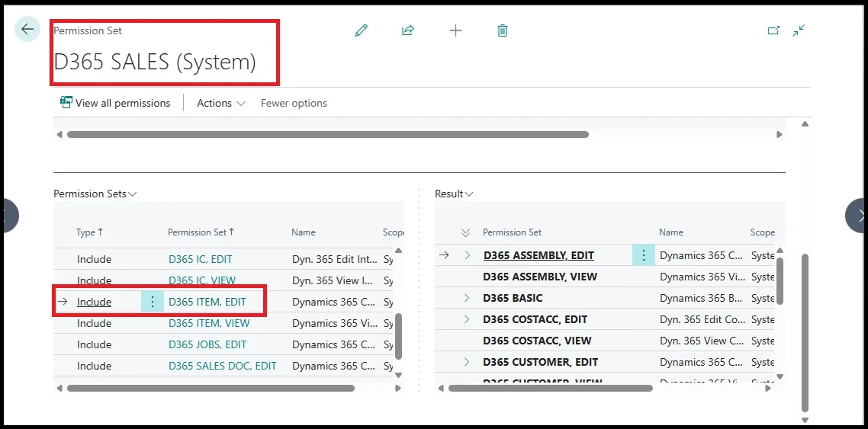Screen dimensions: 868x429
Task: Click Name column header in Result grid
Action: click(x=671, y=232)
